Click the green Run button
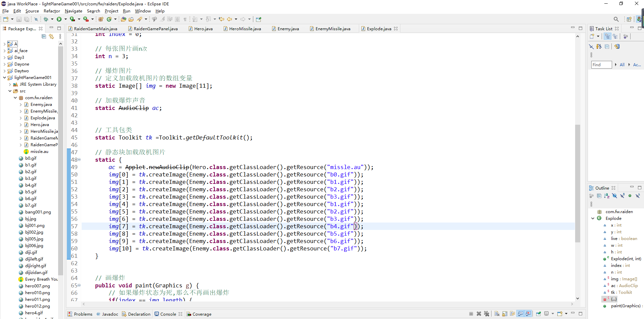 [59, 19]
